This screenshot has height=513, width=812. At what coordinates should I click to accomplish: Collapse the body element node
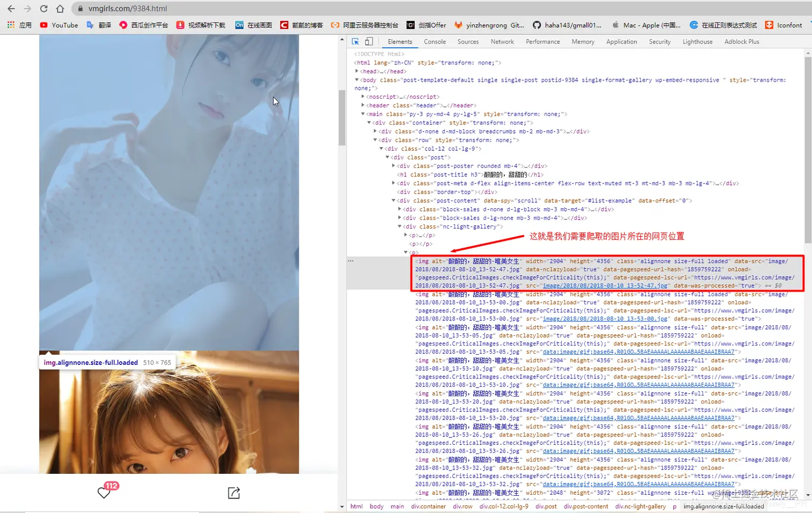click(x=357, y=80)
